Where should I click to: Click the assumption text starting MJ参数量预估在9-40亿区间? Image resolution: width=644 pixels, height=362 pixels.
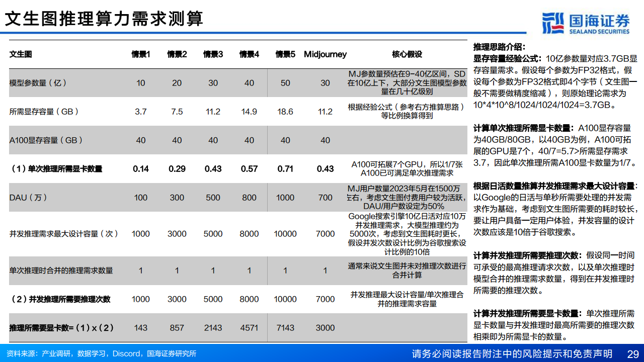pyautogui.click(x=407, y=83)
